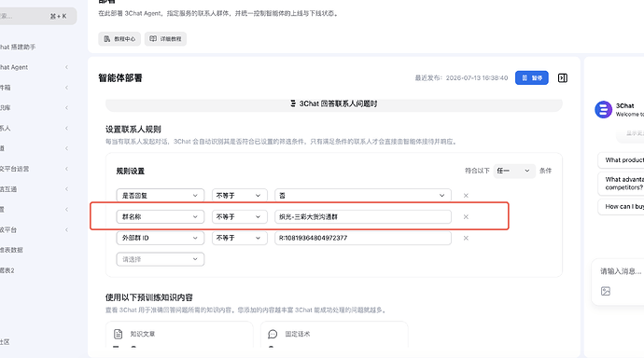Open the 外部群 ID field dropdown
644x358 pixels.
tap(161, 238)
